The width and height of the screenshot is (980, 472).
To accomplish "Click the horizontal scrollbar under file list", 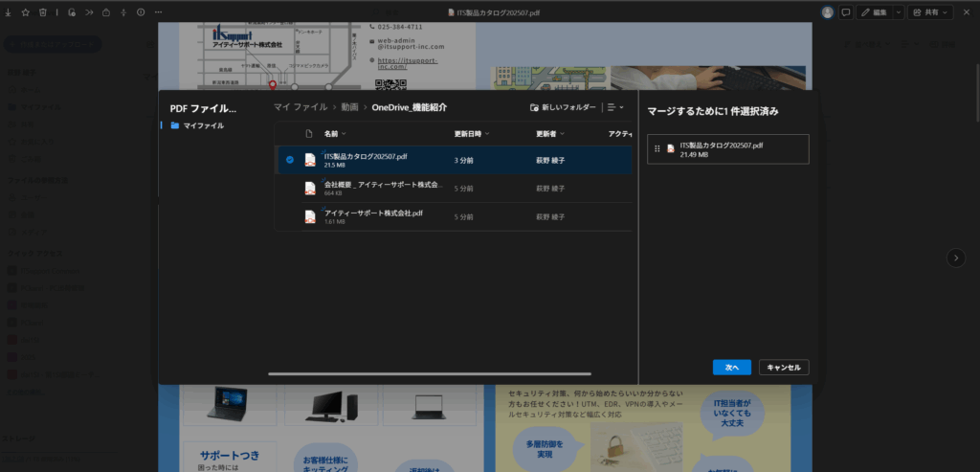I will [430, 373].
